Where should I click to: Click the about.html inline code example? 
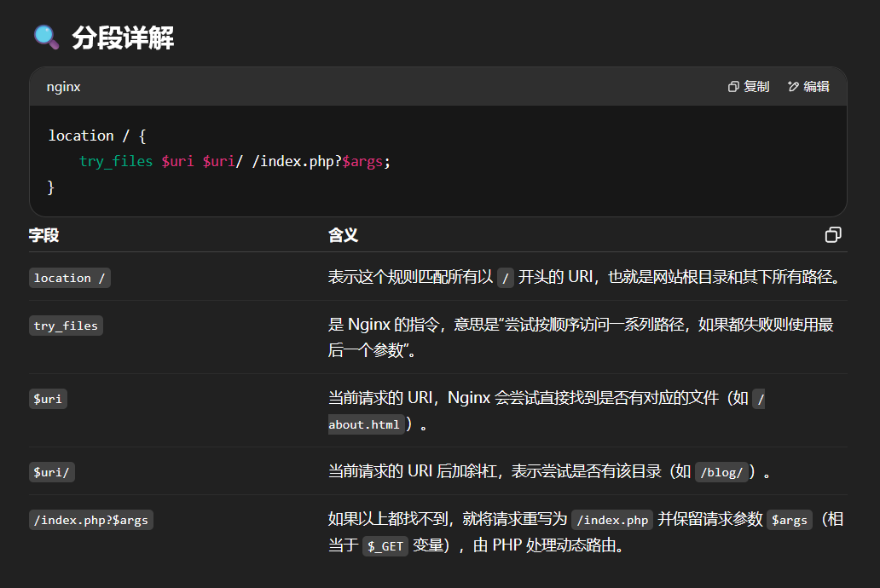click(364, 424)
